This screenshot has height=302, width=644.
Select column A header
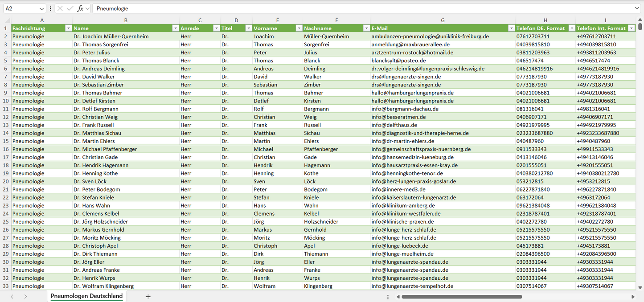[42, 20]
